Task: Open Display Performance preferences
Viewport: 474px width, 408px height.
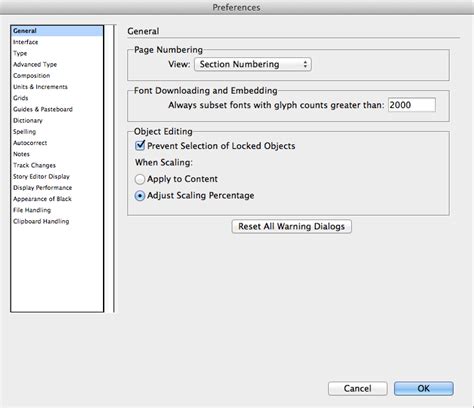Action: point(42,188)
